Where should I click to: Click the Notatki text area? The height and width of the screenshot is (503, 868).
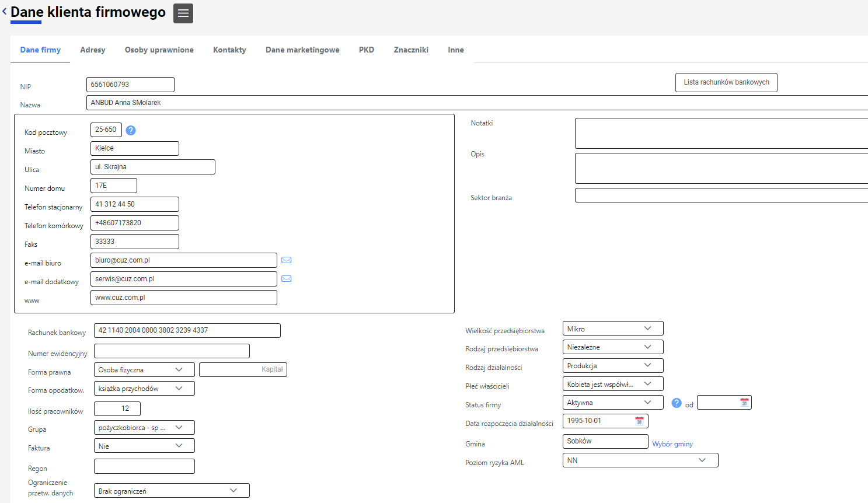(721, 133)
